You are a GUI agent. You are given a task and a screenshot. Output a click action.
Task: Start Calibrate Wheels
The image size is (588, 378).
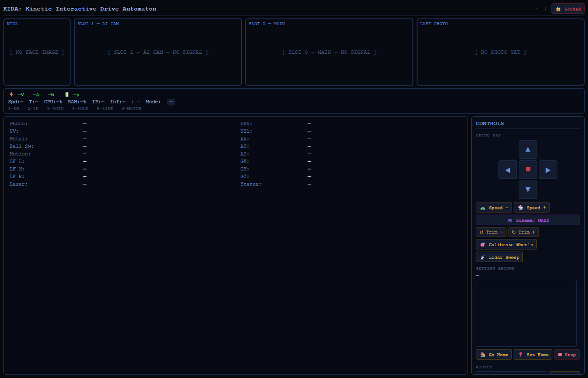coord(506,244)
